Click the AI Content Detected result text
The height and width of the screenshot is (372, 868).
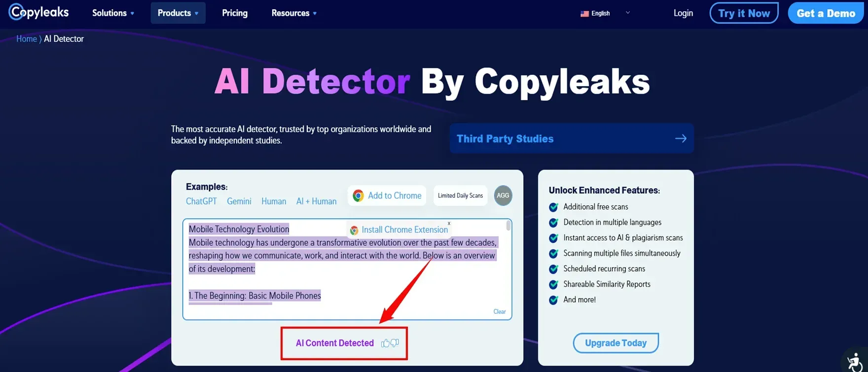(335, 343)
